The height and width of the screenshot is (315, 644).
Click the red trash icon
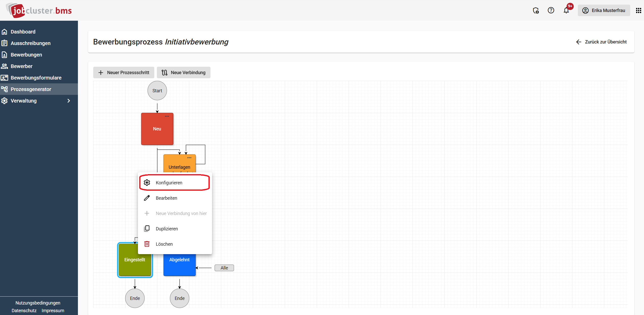pyautogui.click(x=147, y=244)
